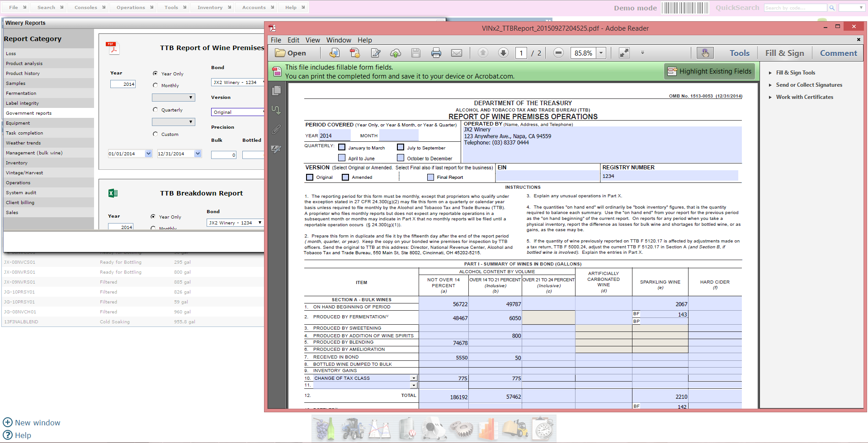Select Government reports category
868x443 pixels.
coord(28,113)
